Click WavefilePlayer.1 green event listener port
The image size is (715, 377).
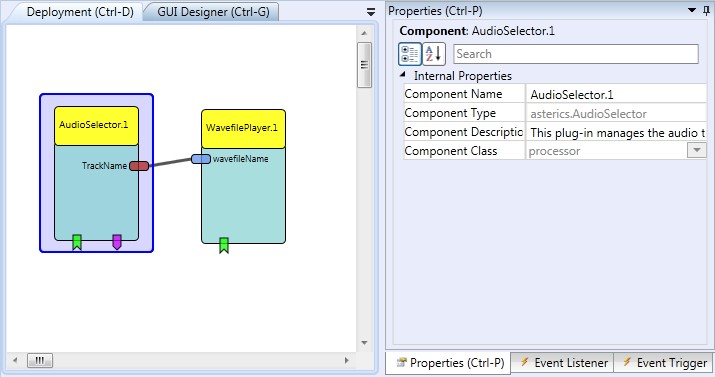point(224,245)
